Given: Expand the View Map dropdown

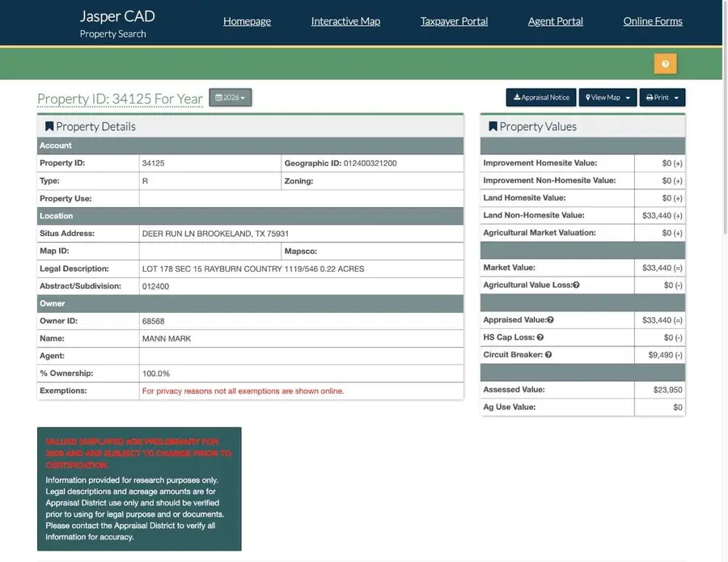Looking at the screenshot, I should click(x=607, y=98).
